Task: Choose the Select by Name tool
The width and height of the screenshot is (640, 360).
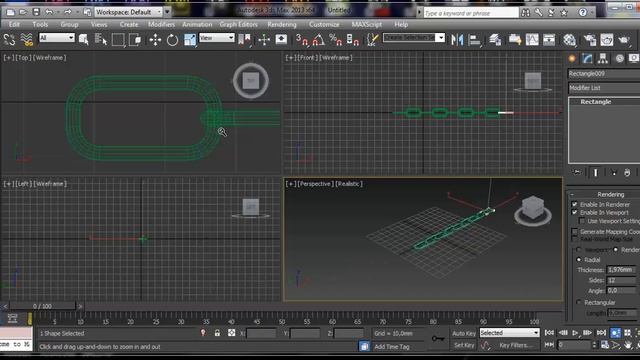Action: click(100, 40)
